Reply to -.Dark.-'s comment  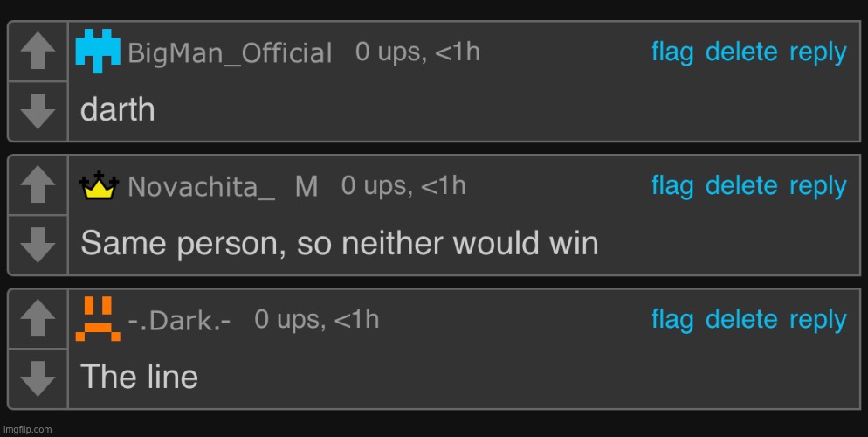(x=817, y=320)
